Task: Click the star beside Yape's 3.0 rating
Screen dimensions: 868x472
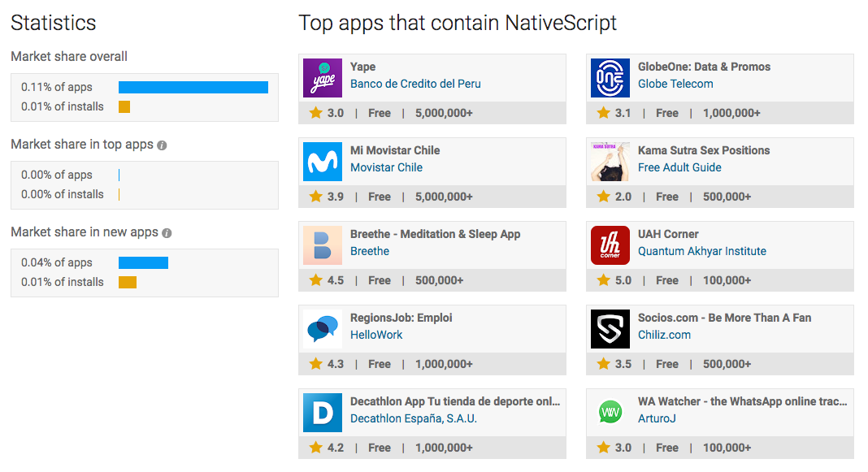Action: (x=314, y=113)
